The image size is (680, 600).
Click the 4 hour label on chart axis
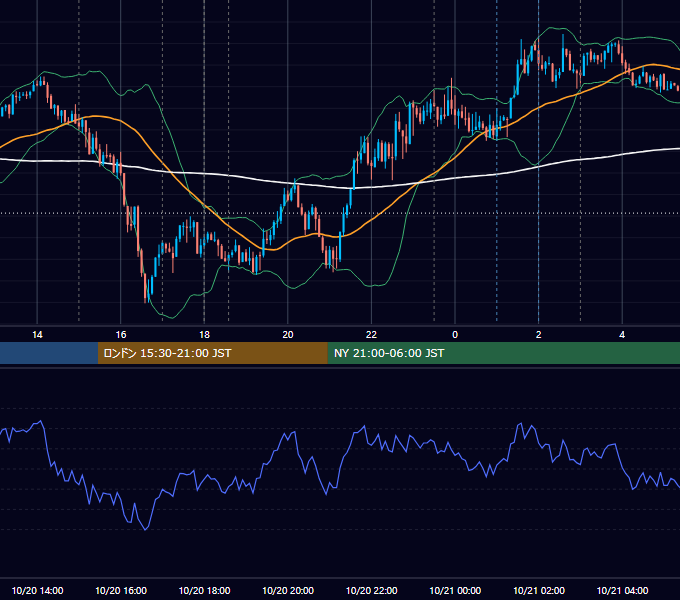tap(622, 335)
